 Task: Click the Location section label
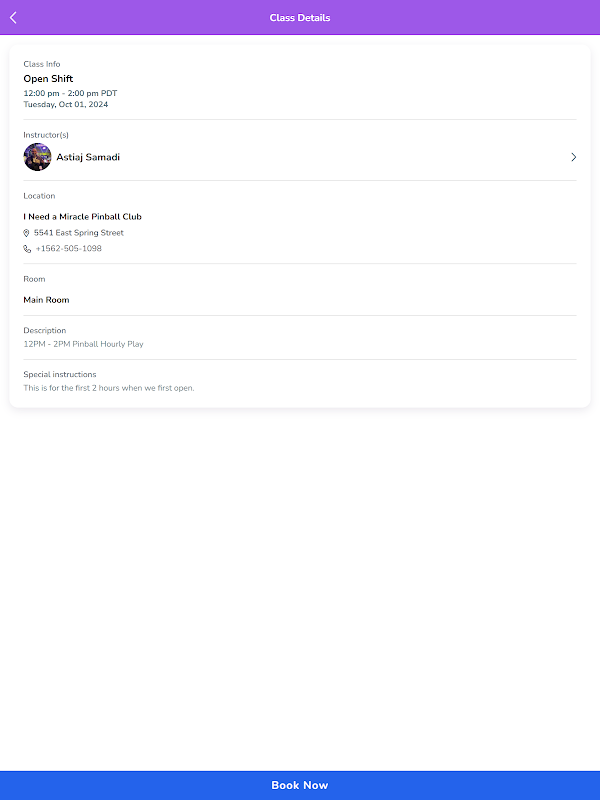[39, 196]
